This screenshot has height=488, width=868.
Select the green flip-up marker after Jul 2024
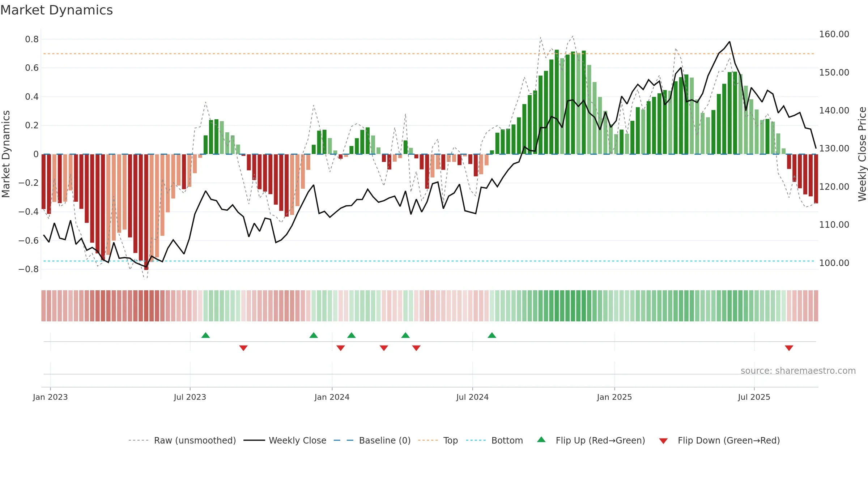pos(492,335)
